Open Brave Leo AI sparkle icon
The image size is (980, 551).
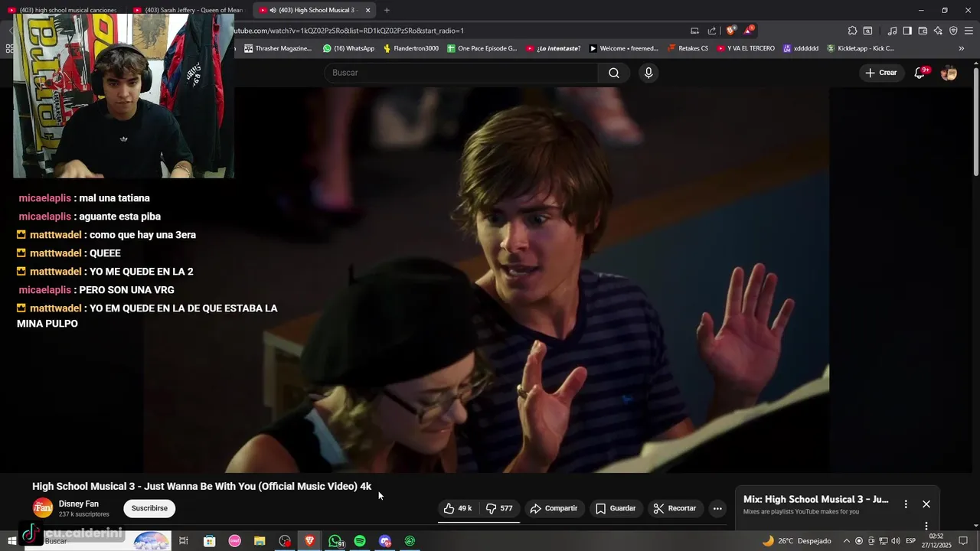(x=938, y=31)
